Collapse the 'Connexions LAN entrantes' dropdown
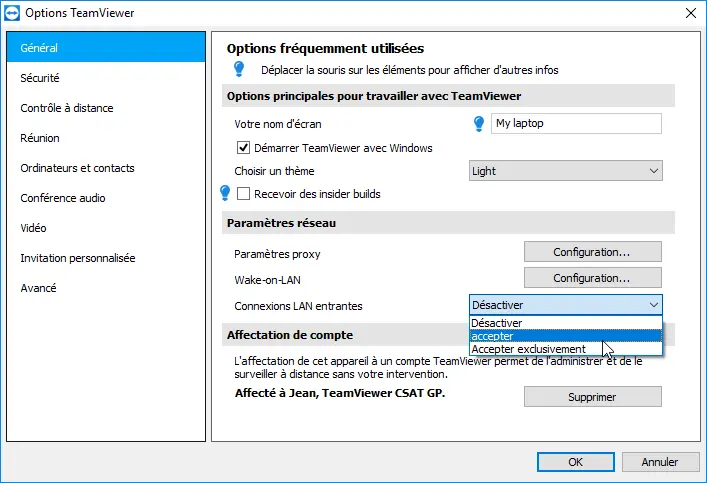Image resolution: width=707 pixels, height=483 pixels. pos(565,305)
